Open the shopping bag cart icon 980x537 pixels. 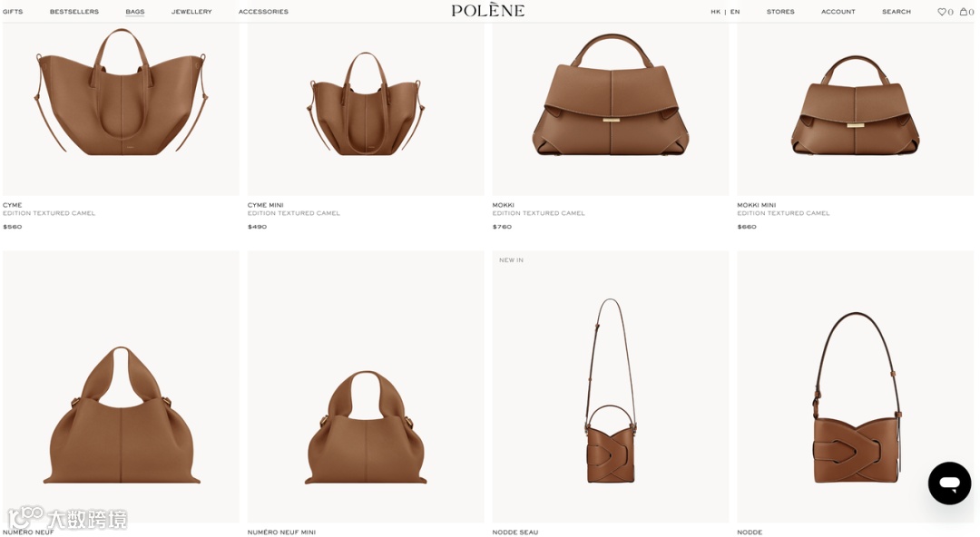click(x=963, y=12)
